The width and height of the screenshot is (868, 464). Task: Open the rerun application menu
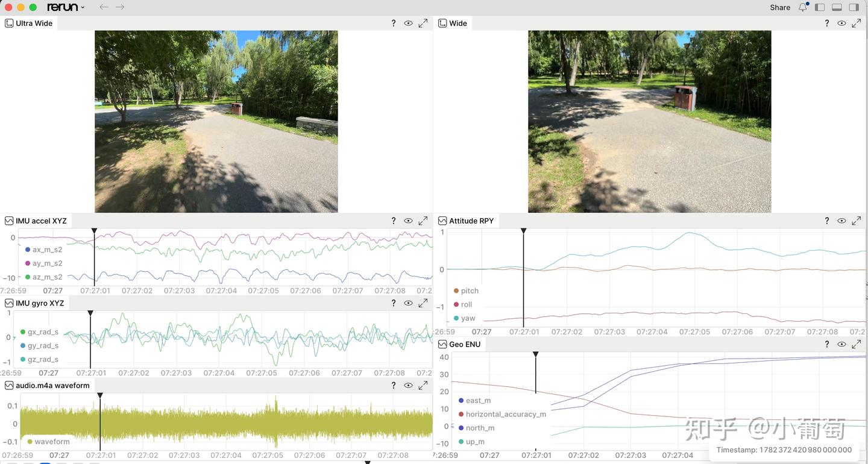(x=66, y=7)
